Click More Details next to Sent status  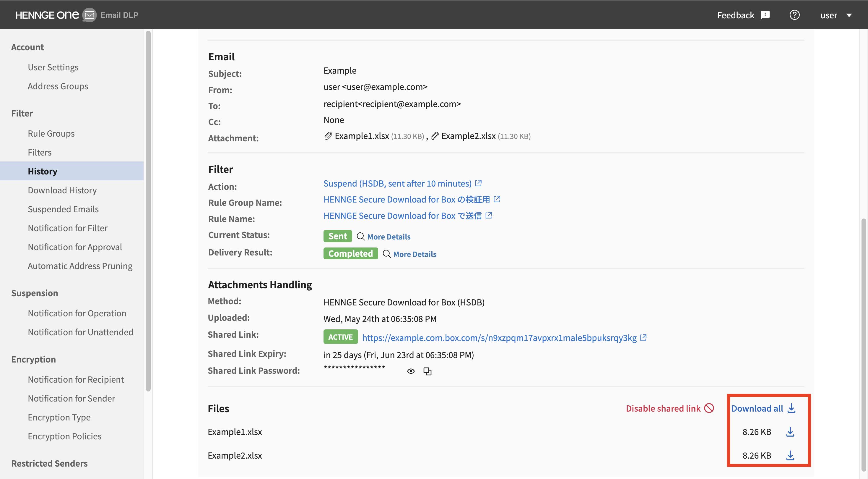389,237
